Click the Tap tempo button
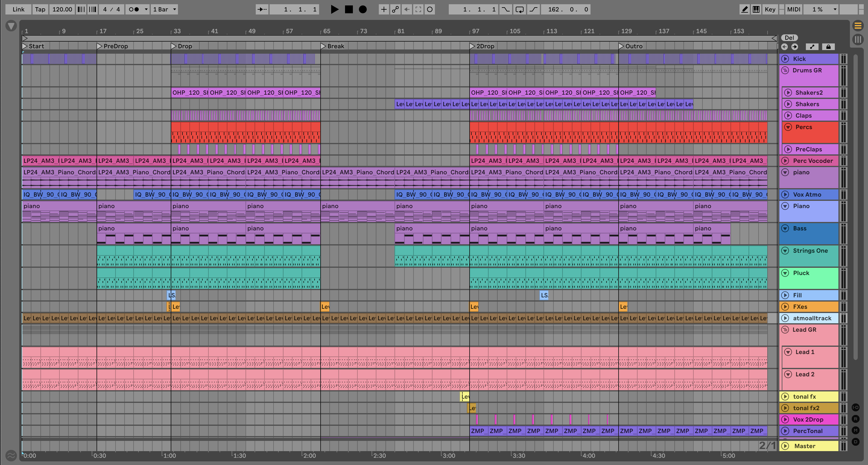The height and width of the screenshot is (465, 868). pos(40,9)
